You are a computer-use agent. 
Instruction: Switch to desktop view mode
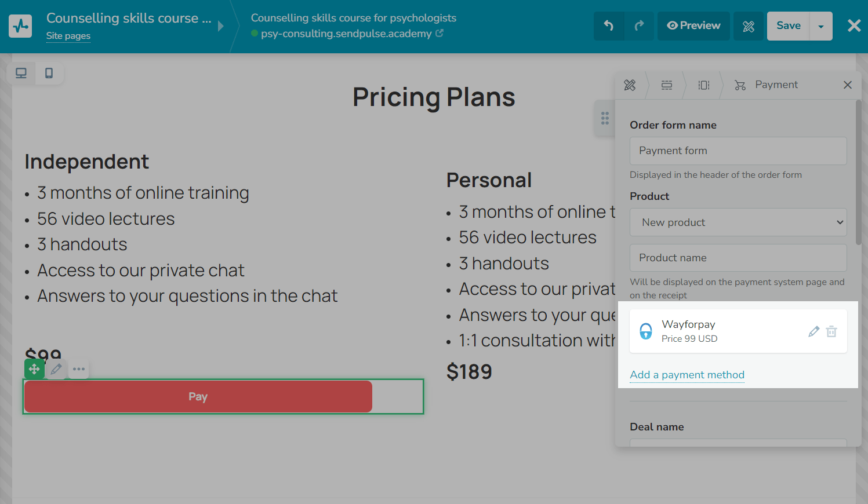21,73
